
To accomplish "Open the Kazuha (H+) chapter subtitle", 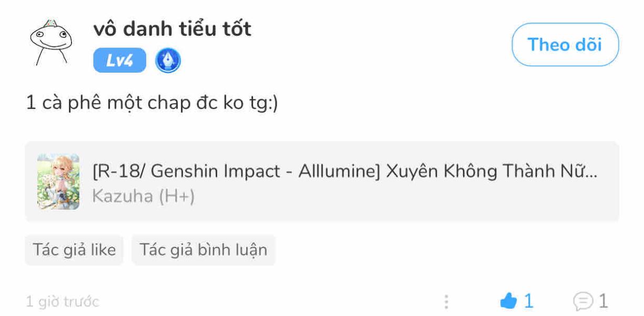I will point(143,196).
